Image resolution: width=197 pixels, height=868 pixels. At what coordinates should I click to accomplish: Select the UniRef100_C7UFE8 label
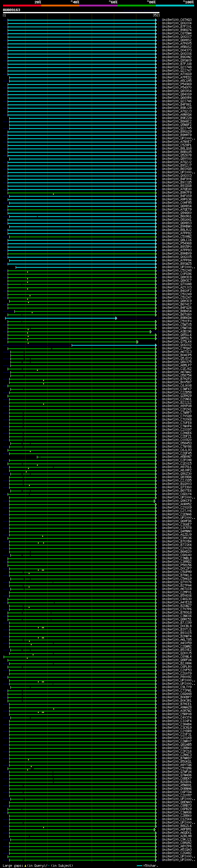[177, 423]
